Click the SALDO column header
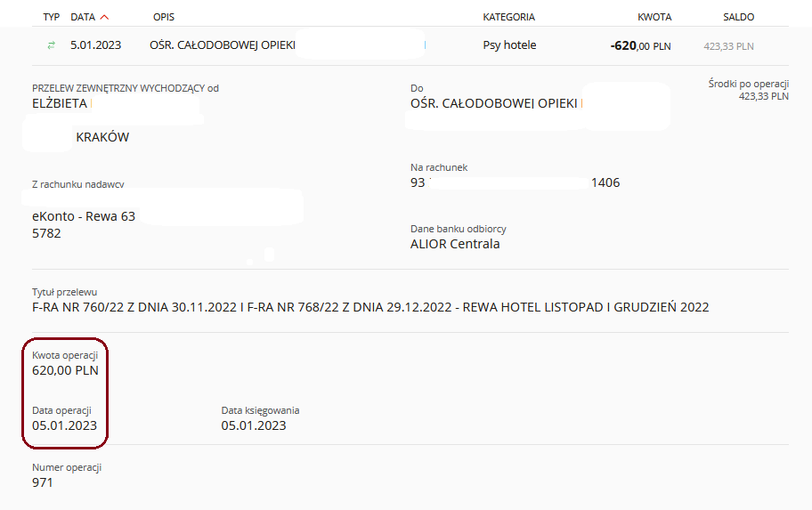Screen dimensions: 812x510 738,17
